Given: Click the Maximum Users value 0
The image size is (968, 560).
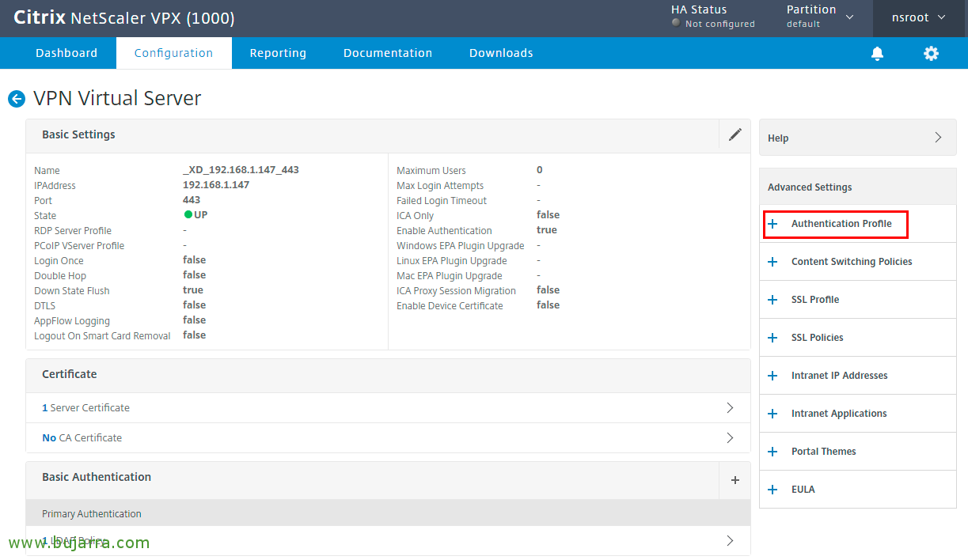Looking at the screenshot, I should click(540, 170).
